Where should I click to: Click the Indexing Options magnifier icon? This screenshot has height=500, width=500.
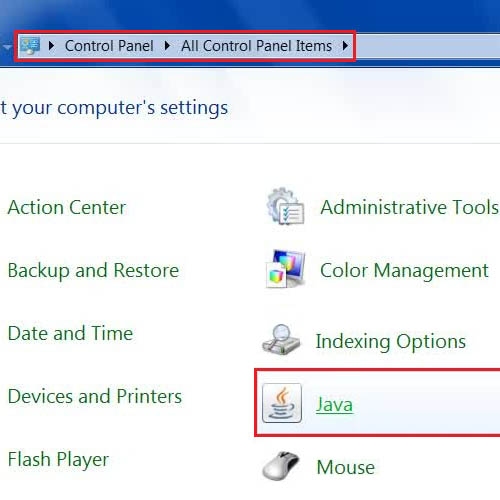(281, 340)
